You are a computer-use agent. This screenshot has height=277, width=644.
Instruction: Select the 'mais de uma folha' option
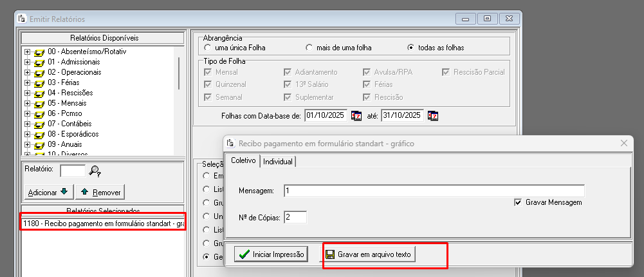(x=309, y=48)
